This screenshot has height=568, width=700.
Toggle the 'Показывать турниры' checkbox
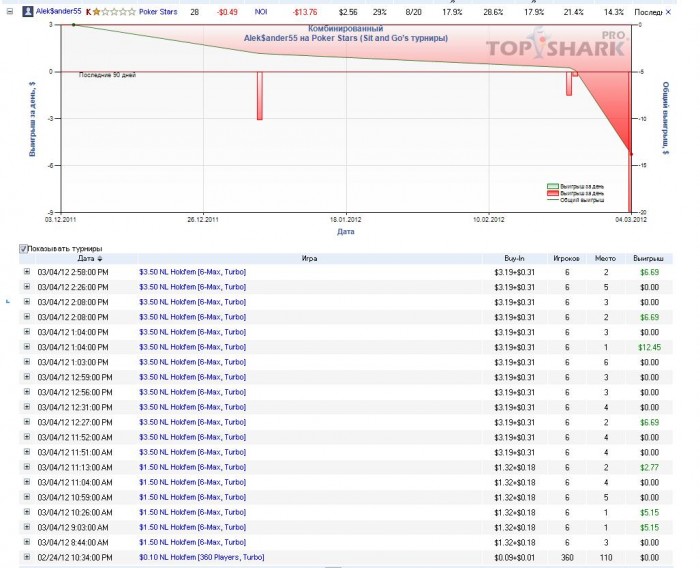pos(23,249)
